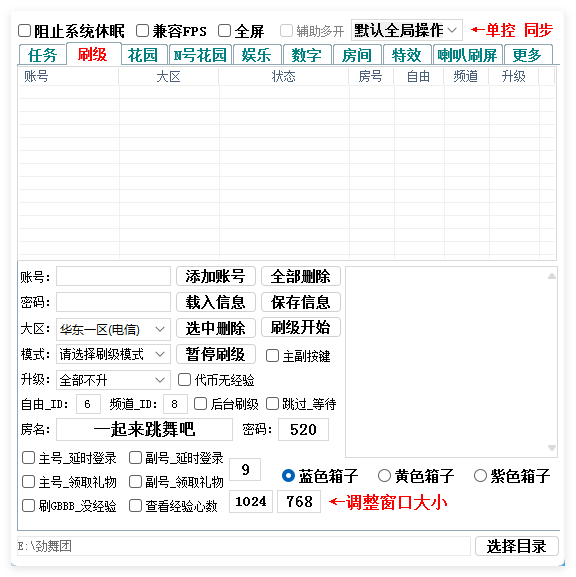Select the 黄色箱子 radio button
This screenshot has height=577, width=576.
384,476
